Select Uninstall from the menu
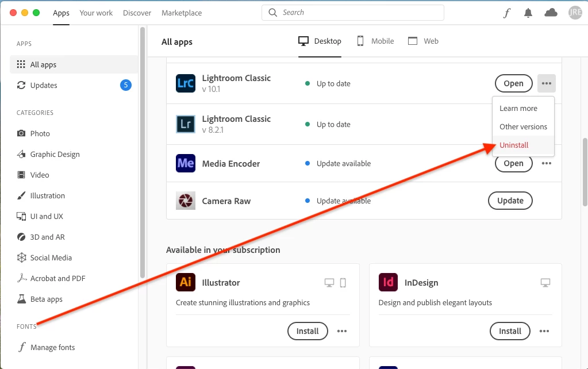The height and width of the screenshot is (369, 588). (x=523, y=145)
